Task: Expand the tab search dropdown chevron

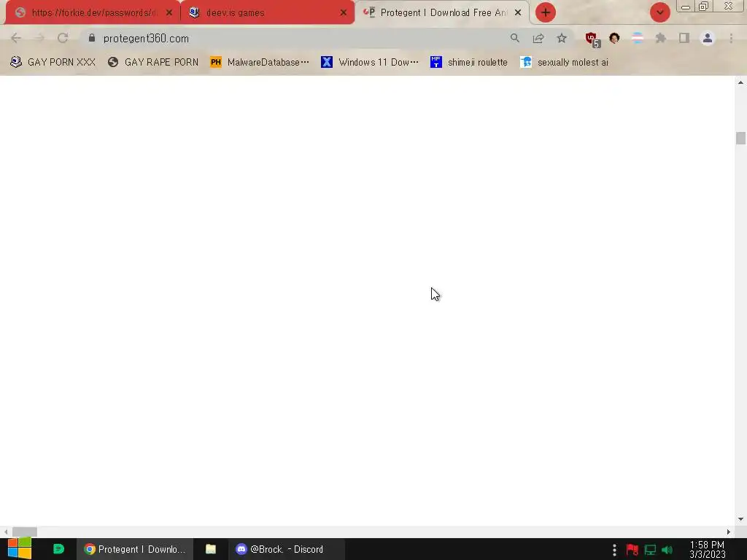Action: click(x=659, y=13)
